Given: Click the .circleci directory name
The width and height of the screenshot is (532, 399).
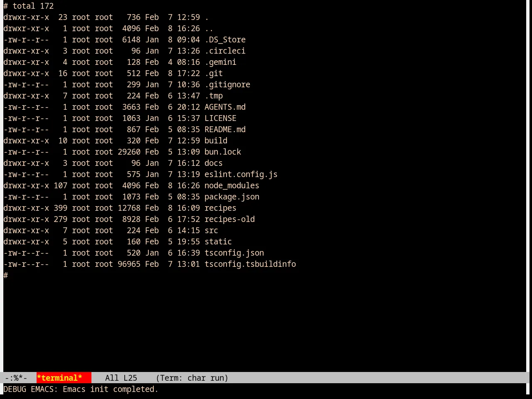Looking at the screenshot, I should [x=225, y=51].
